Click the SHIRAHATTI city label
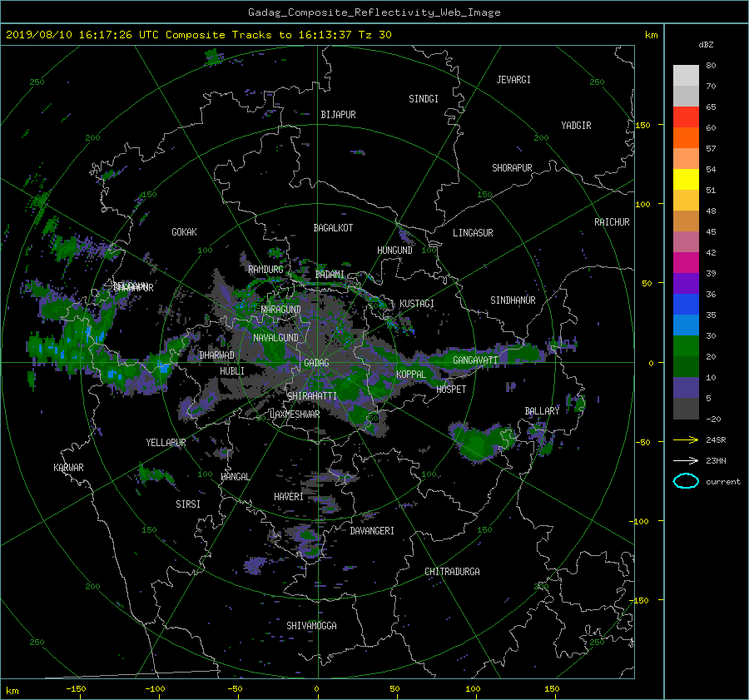Screen dimensions: 749x700 pyautogui.click(x=312, y=395)
